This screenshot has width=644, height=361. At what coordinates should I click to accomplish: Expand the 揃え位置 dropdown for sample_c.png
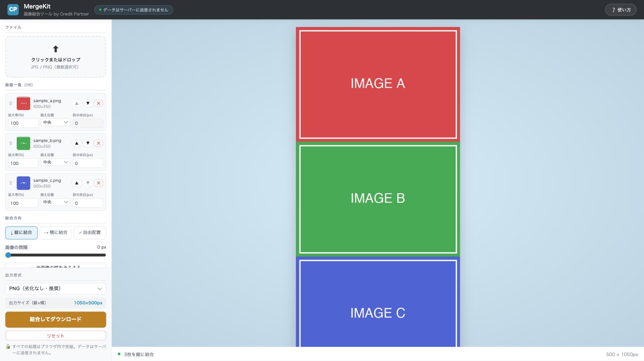click(x=55, y=202)
